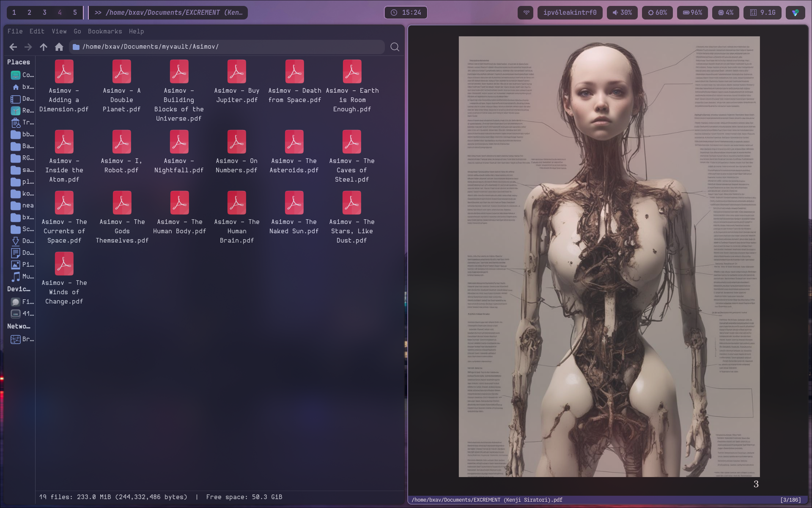
Task: Select 'Asimov - The Human Body.pdf' file
Action: pos(180,213)
